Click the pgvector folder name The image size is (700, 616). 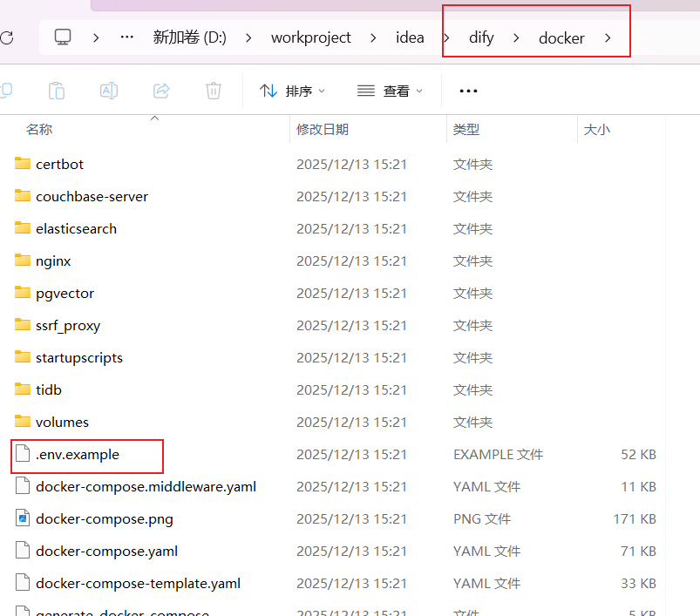[65, 294]
